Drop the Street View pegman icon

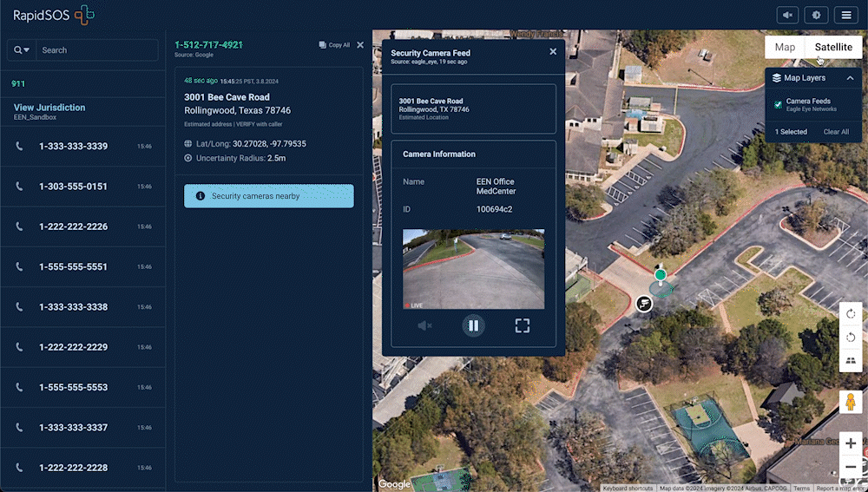pos(850,403)
